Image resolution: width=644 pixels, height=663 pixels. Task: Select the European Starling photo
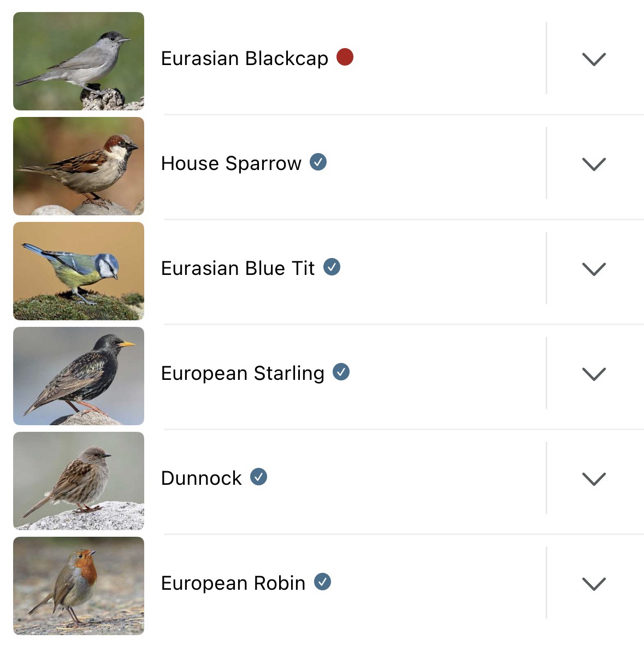[x=79, y=376]
